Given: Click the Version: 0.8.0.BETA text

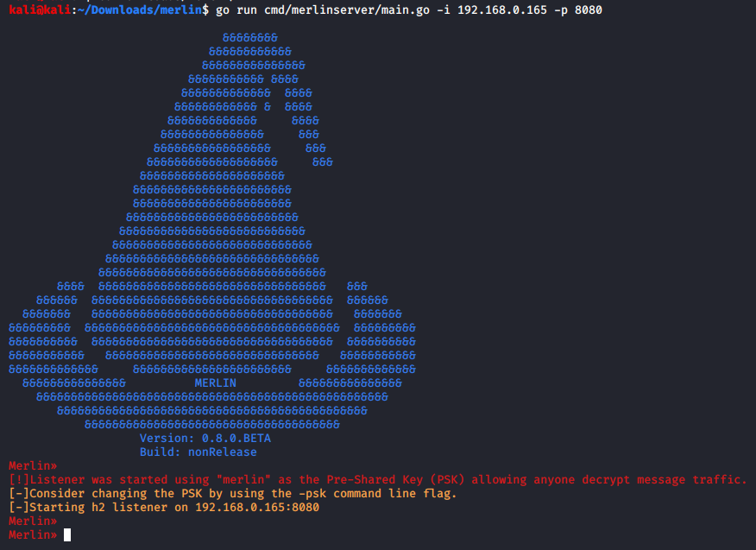Looking at the screenshot, I should coord(205,438).
